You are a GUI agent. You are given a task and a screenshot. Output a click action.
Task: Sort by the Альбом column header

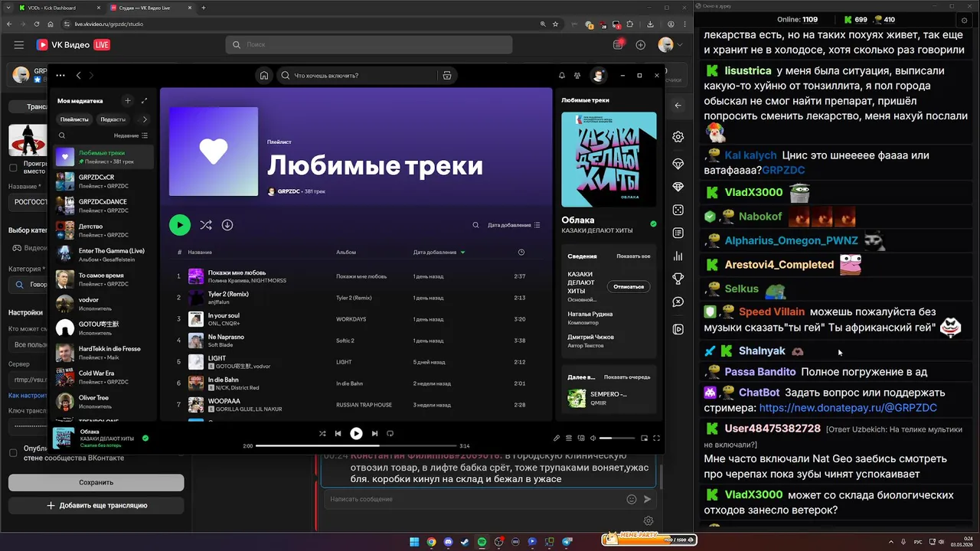point(346,252)
